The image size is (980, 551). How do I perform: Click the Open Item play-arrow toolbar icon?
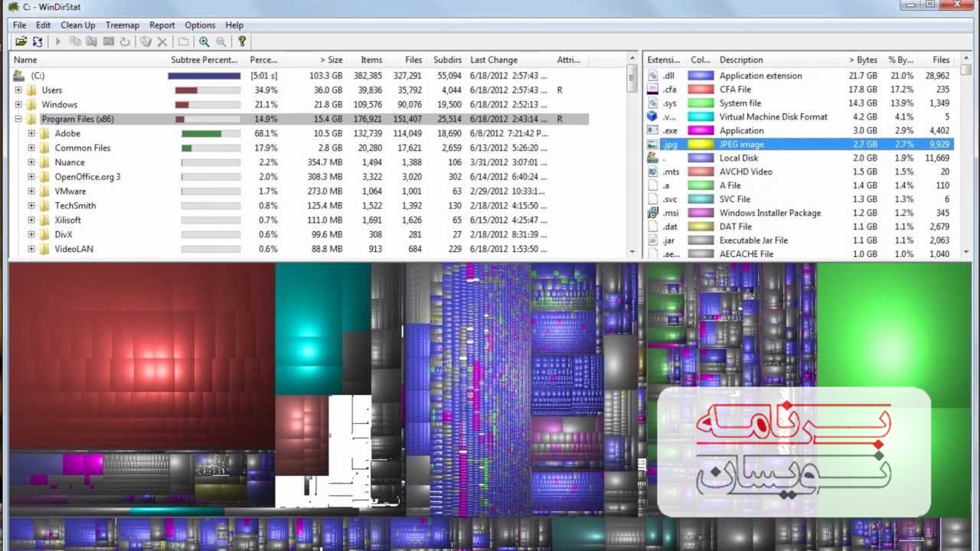coord(57,41)
